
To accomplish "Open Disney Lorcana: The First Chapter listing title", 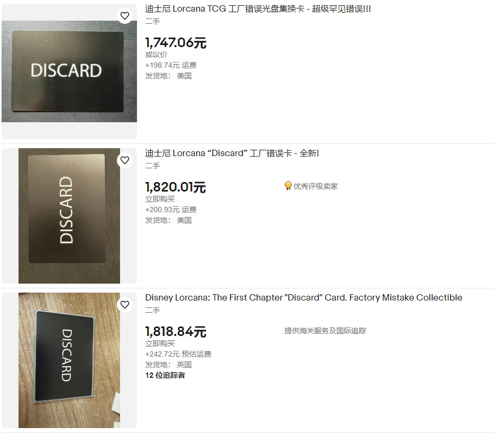I will click(x=304, y=297).
